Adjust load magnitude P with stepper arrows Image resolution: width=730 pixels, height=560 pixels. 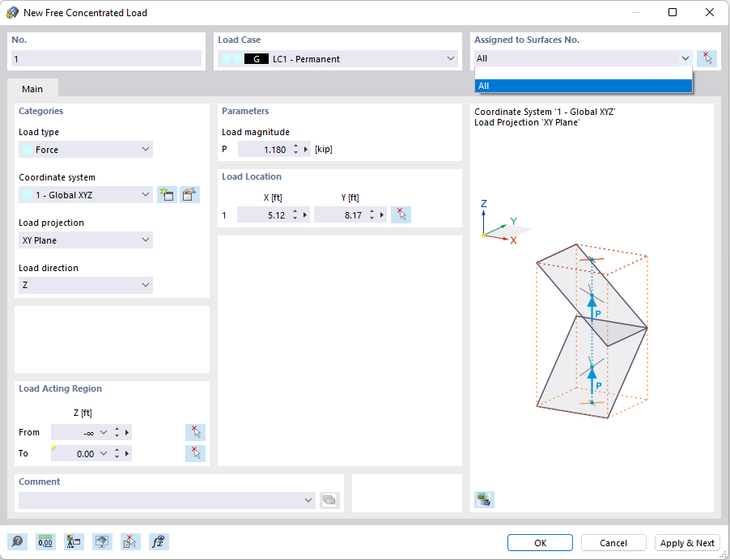(x=295, y=150)
